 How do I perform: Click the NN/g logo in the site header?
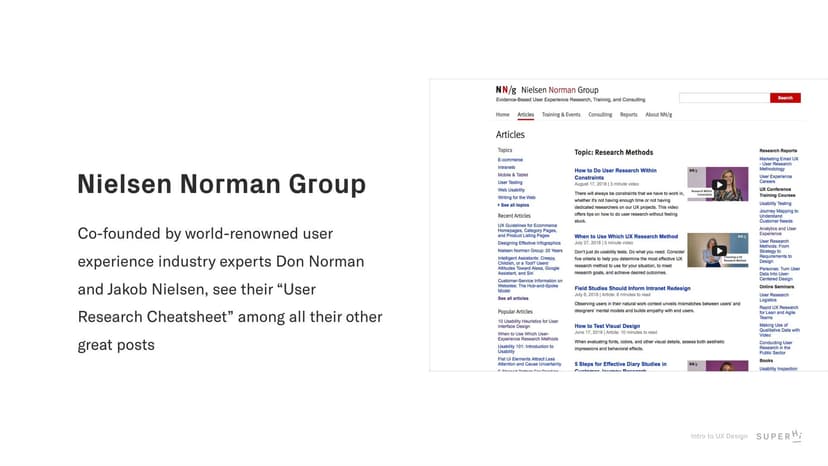coord(504,90)
